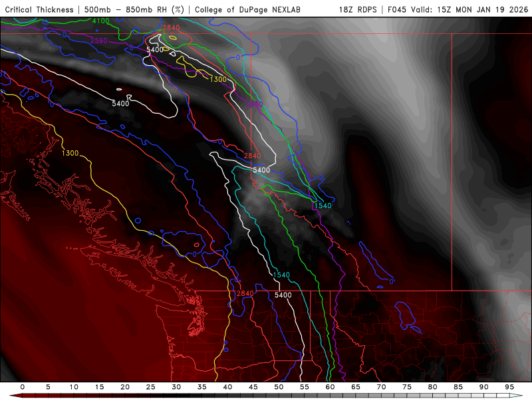Image resolution: width=532 pixels, height=399 pixels.
Task: Click the colorbar tick label "50"
Action: coord(279,387)
